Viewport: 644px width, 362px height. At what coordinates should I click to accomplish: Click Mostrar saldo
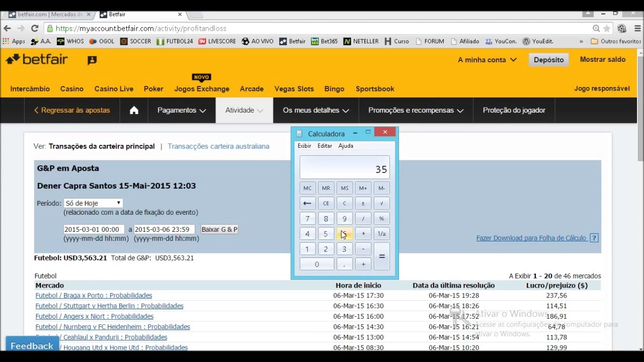(603, 59)
